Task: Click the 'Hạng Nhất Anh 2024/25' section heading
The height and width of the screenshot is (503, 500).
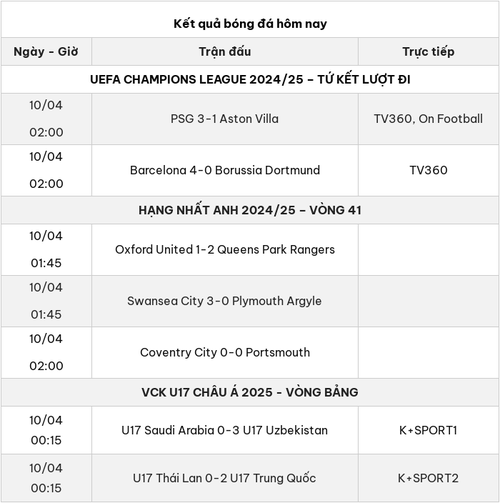Action: [x=250, y=210]
